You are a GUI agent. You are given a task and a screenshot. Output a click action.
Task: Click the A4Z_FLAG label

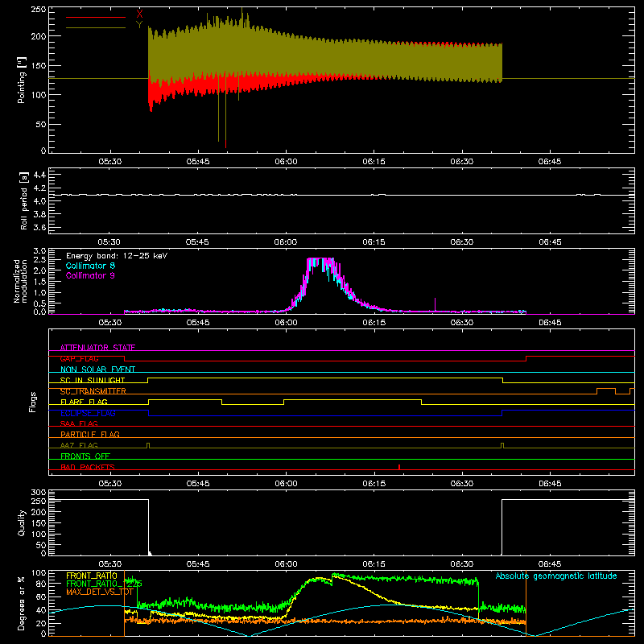79,445
